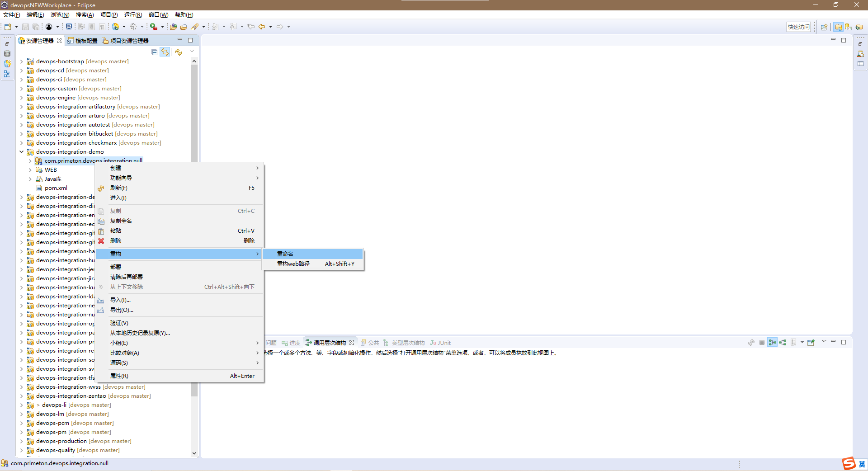The width and height of the screenshot is (868, 471).
Task: Click explorer scrollbar down arrow
Action: pos(194,453)
